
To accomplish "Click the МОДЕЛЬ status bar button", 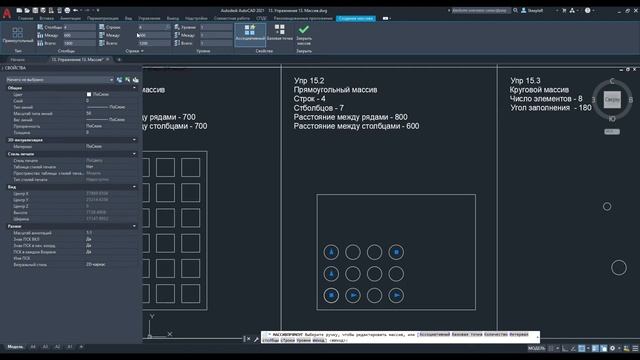I will (x=536, y=348).
